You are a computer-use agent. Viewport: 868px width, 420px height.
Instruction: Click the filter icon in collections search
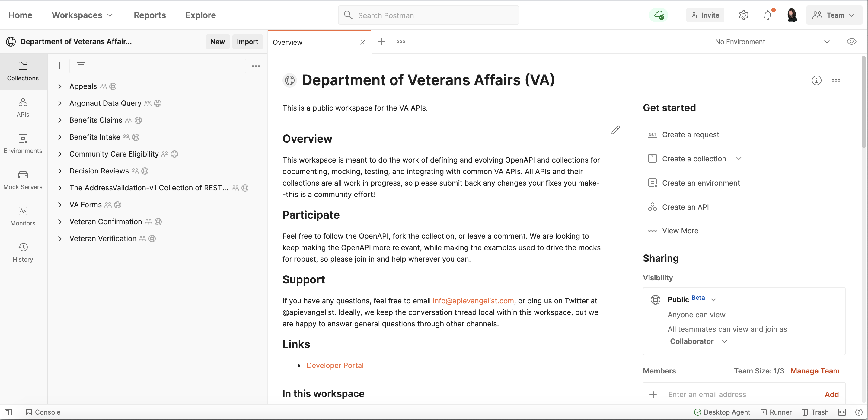point(81,66)
